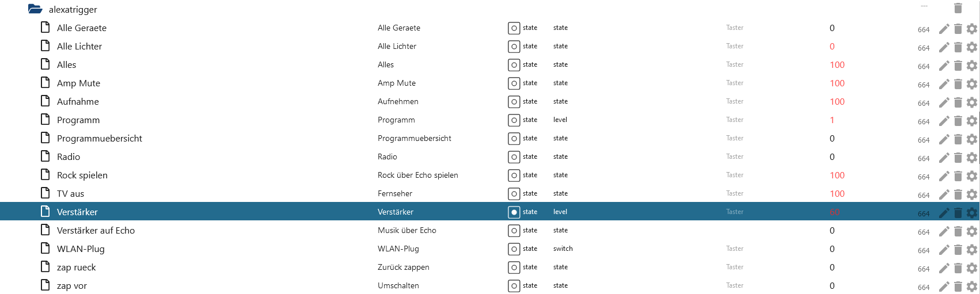980x294 pixels.
Task: Click the value 0 of WLAN-Plug
Action: tap(832, 249)
